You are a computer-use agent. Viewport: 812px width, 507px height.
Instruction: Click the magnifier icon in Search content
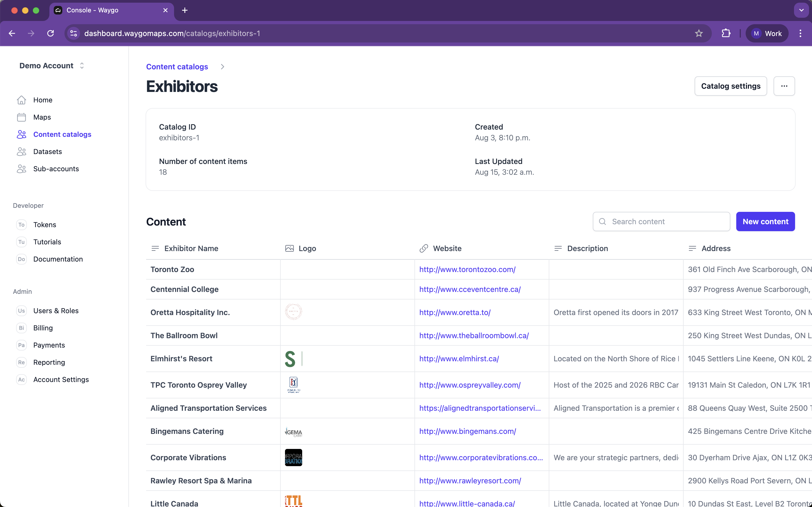click(x=602, y=222)
